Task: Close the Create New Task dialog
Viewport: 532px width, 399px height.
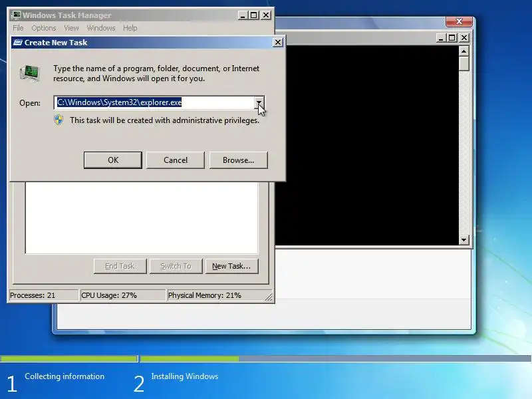Action: [x=277, y=42]
